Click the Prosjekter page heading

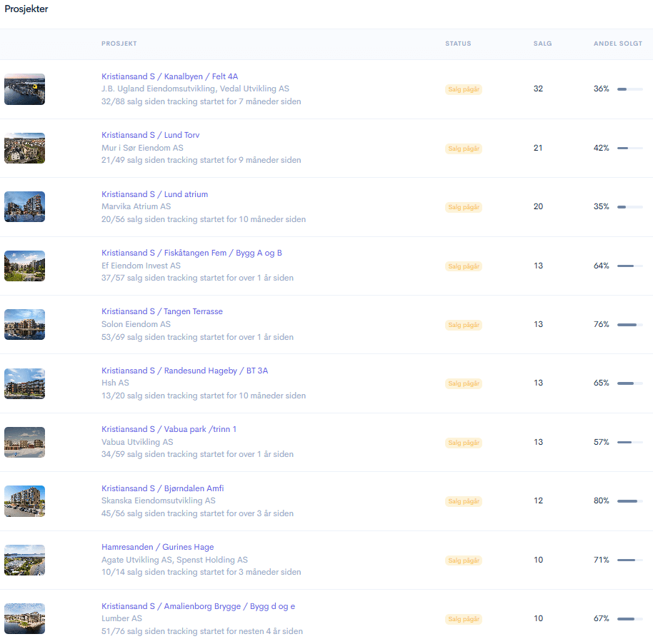coord(26,9)
